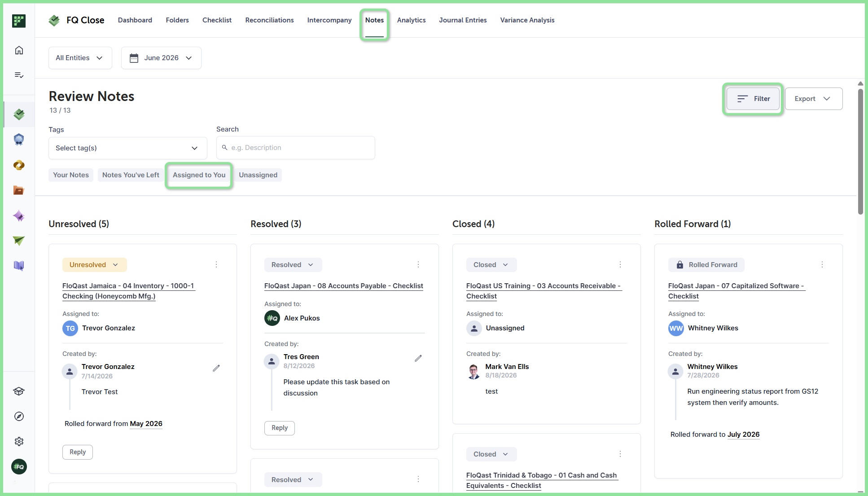Open the Select tag(s) dropdown
This screenshot has height=496, width=868.
point(128,148)
